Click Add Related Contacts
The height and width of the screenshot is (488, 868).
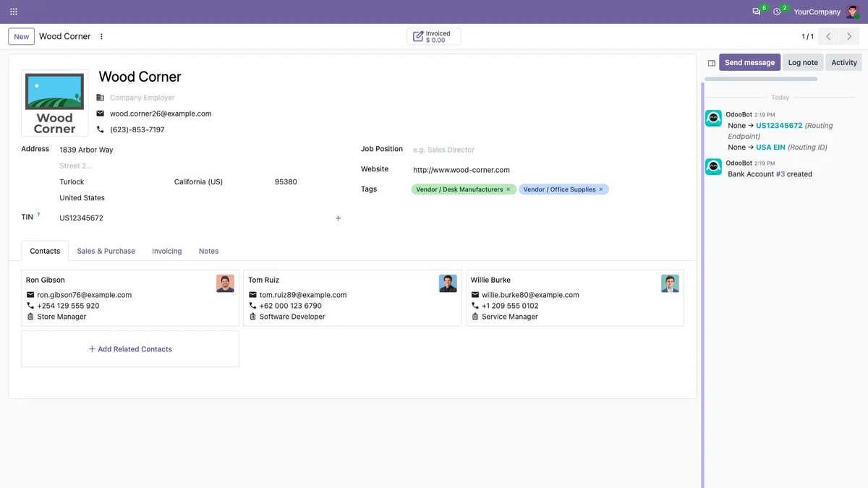coord(130,349)
